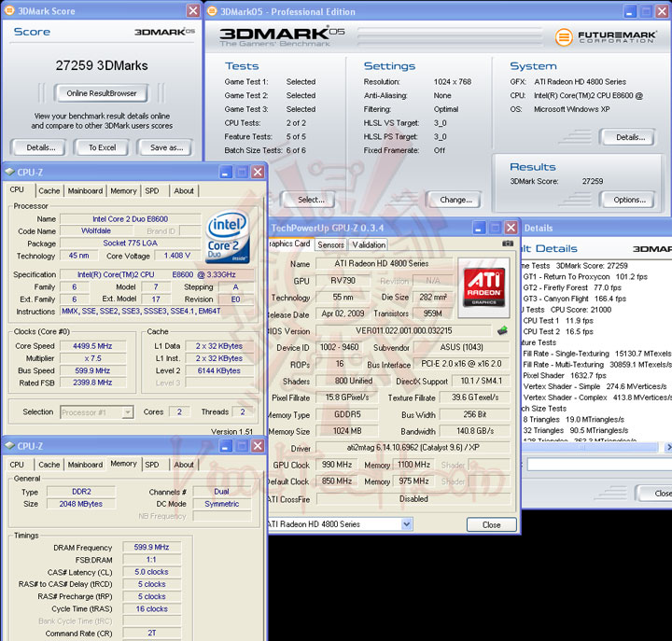The width and height of the screenshot is (672, 641).
Task: Open the Processor #1 selection dropdown
Action: coord(127,412)
